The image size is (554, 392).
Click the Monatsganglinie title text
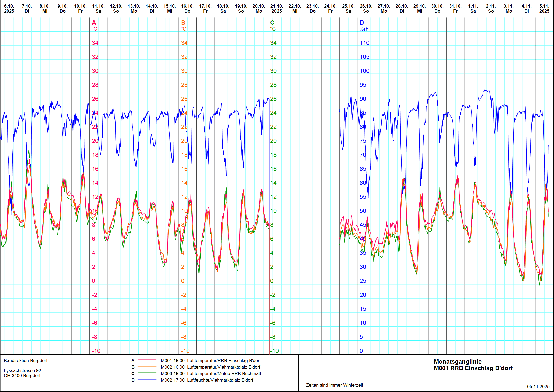(458, 362)
